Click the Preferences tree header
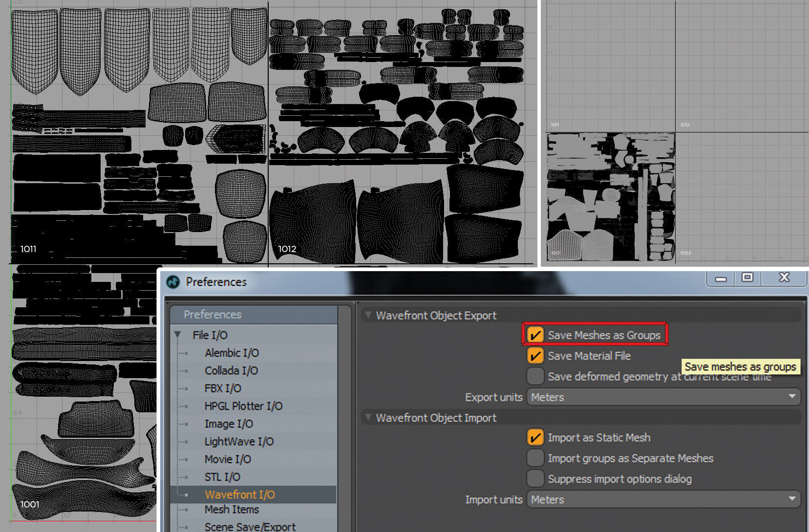Screen dimensions: 809x532 [x=254, y=314]
